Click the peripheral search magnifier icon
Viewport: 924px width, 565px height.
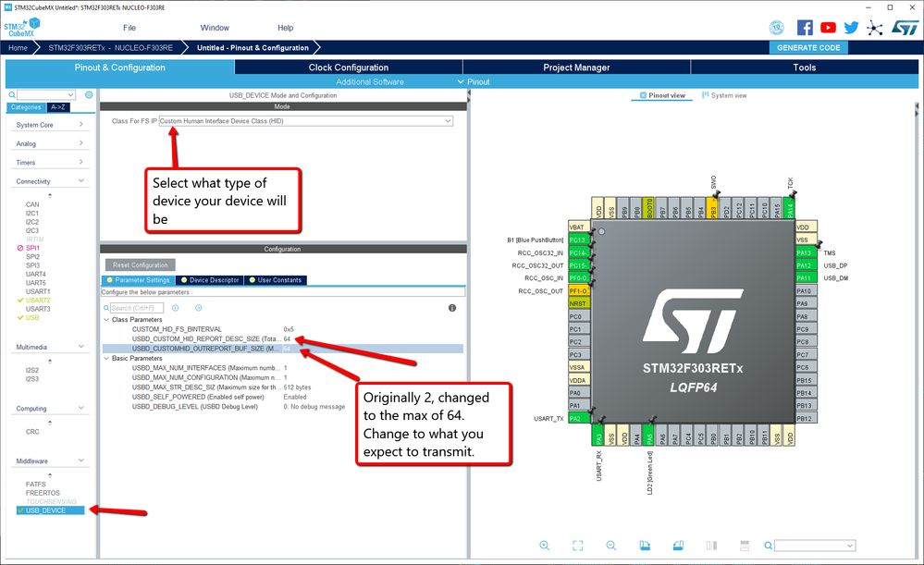[12, 94]
